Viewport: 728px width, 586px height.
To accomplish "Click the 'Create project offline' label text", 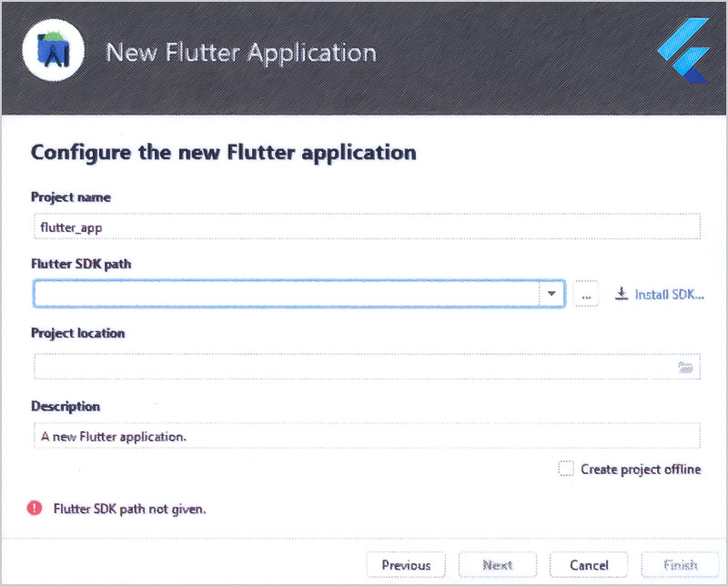I will coord(641,470).
